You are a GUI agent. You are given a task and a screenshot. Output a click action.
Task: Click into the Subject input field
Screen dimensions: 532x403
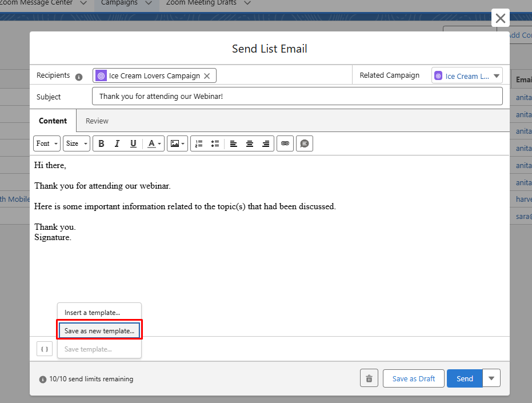tap(297, 96)
